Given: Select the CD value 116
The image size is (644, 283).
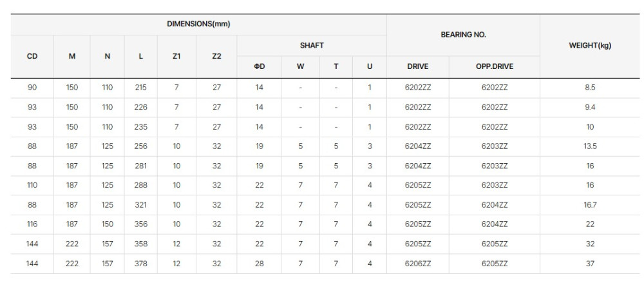Looking at the screenshot, I should click(x=32, y=224).
